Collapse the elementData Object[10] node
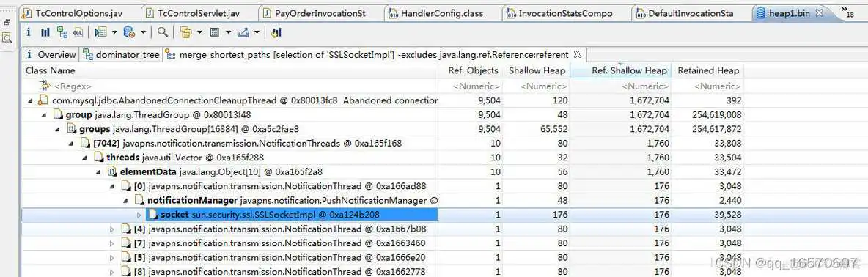Image resolution: width=868 pixels, height=277 pixels. [98, 172]
